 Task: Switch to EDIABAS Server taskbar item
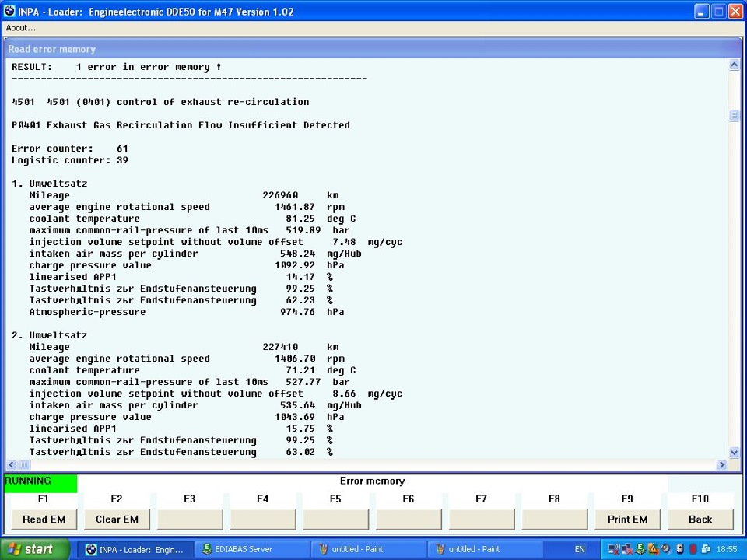click(251, 549)
